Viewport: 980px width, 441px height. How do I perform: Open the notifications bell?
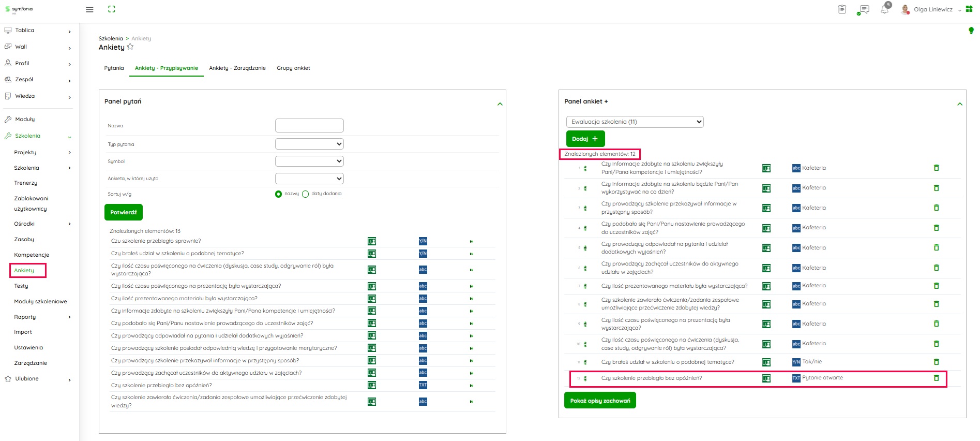884,10
